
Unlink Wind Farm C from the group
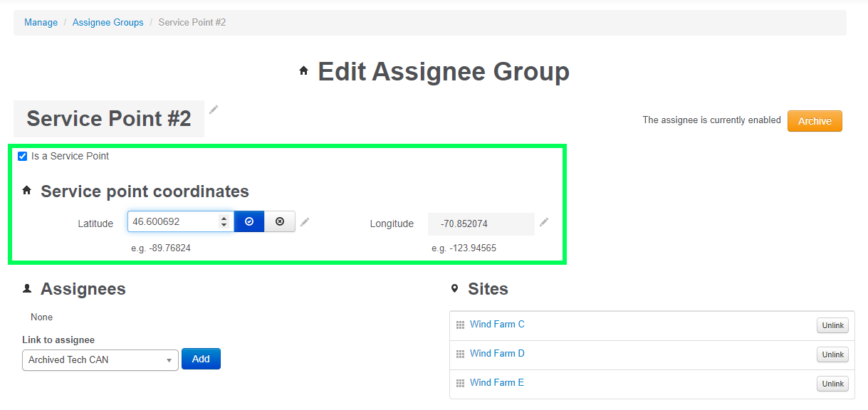[x=832, y=325]
